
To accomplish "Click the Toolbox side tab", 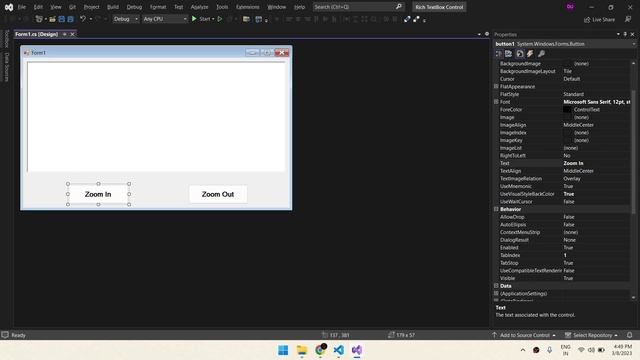I will [7, 38].
